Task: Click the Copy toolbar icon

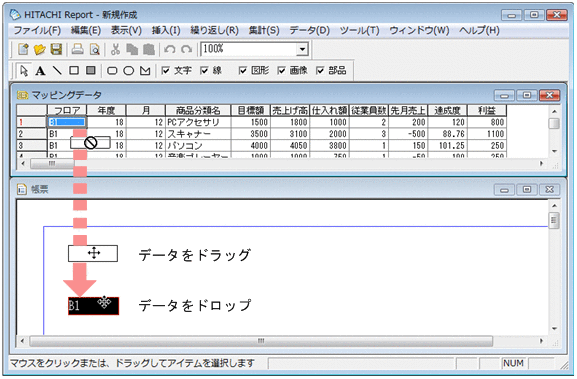Action: (x=132, y=49)
